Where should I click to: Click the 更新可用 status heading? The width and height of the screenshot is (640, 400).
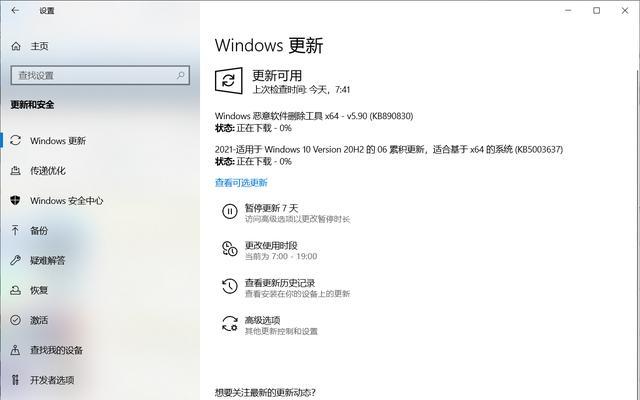(x=277, y=75)
